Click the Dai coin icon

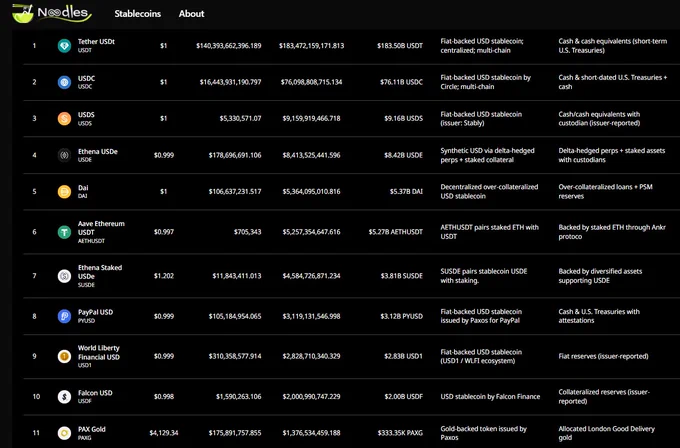pyautogui.click(x=64, y=191)
